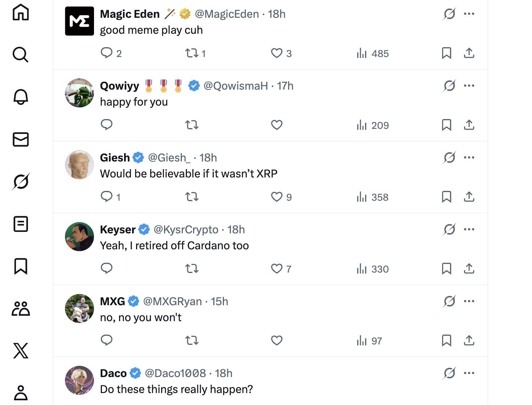Viewport: 532px width, 405px height.
Task: Open the Home icon in sidebar
Action: click(x=21, y=12)
